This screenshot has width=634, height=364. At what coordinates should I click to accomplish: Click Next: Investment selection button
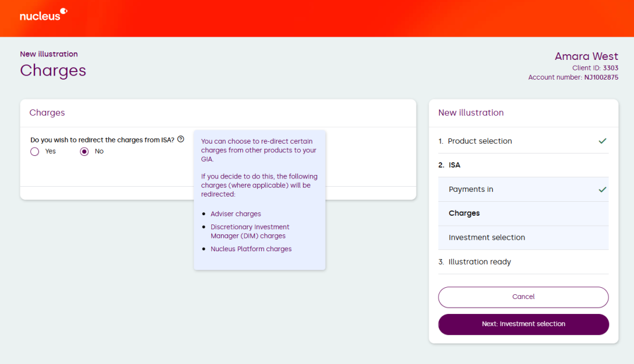523,324
